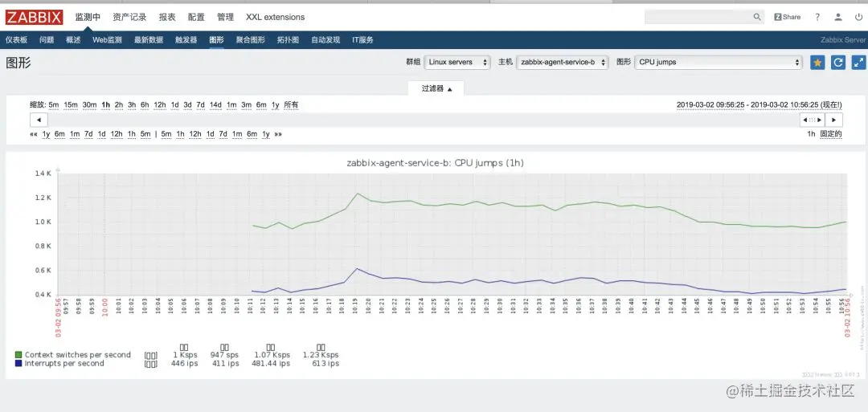Collapse the 过滤器 filter panel
The height and width of the screenshot is (412, 868).
click(436, 88)
